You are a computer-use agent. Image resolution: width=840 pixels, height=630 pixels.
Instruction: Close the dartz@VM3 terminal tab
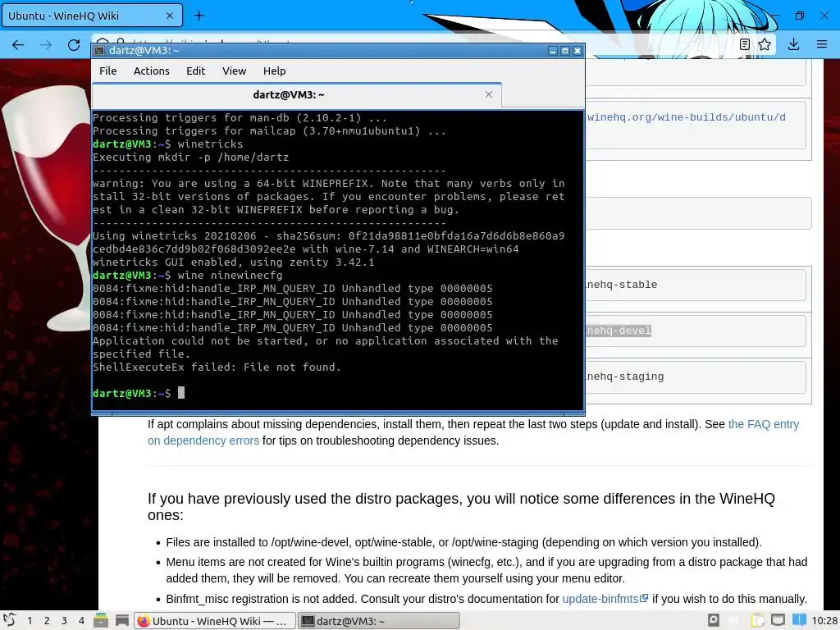pyautogui.click(x=489, y=94)
